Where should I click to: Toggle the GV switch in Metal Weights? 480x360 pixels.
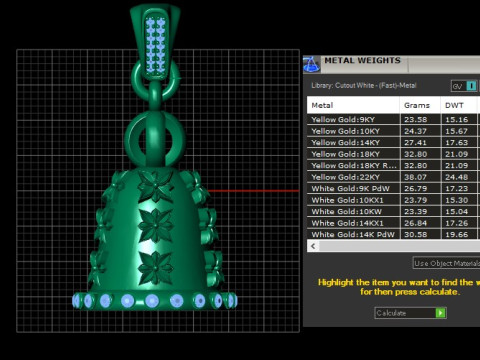464,86
